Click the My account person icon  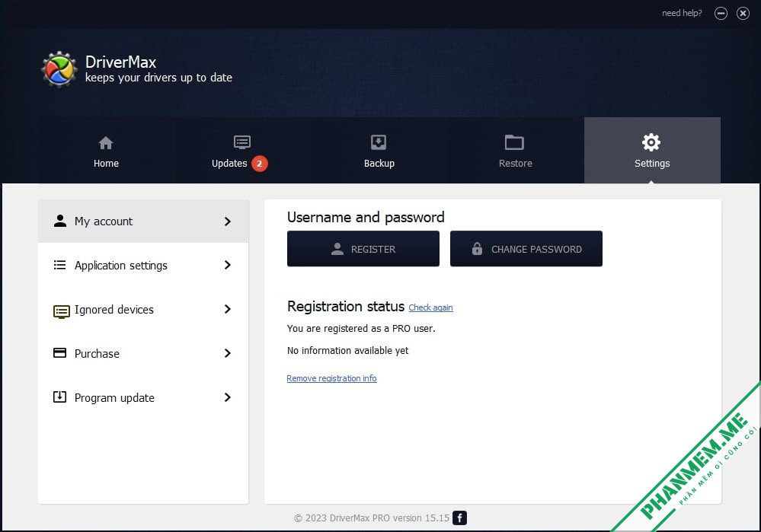[59, 221]
